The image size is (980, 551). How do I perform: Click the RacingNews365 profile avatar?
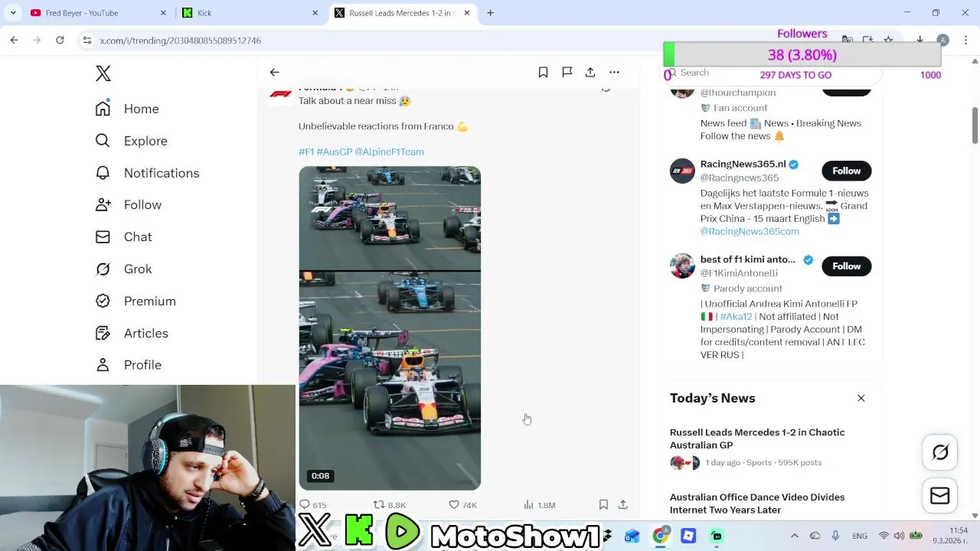pos(682,171)
